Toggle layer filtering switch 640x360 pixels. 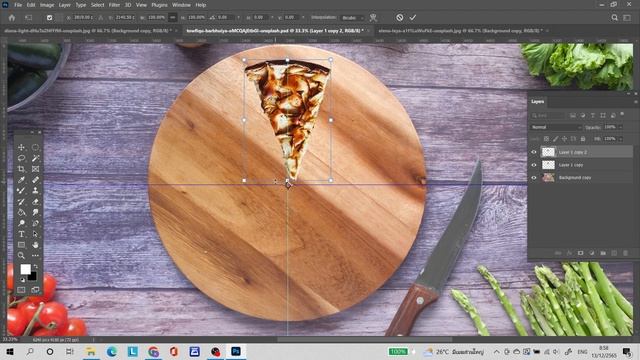[622, 114]
